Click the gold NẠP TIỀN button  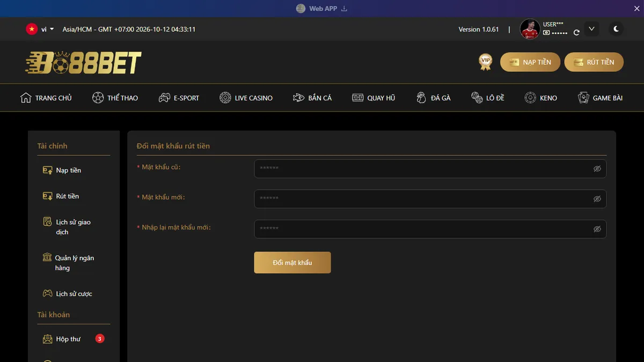[530, 62]
